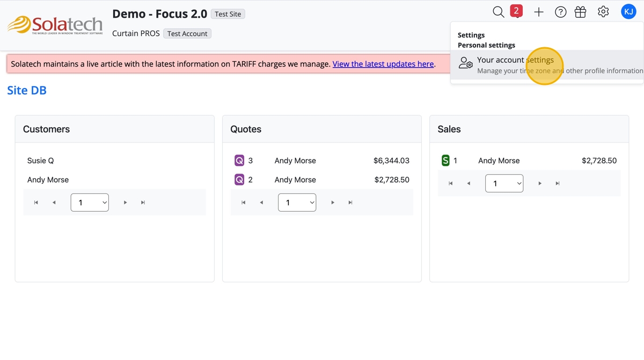The image size is (644, 360).
Task: Jump to last page in Quotes pager
Action: 350,203
